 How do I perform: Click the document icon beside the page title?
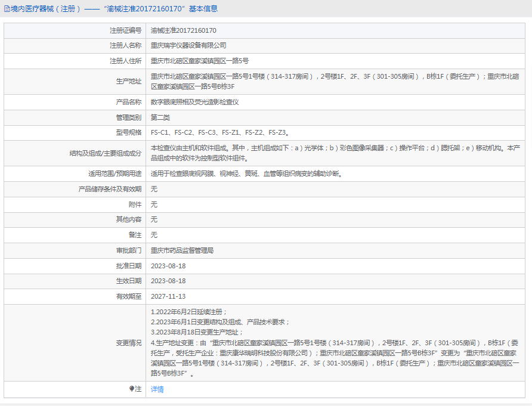pos(7,9)
